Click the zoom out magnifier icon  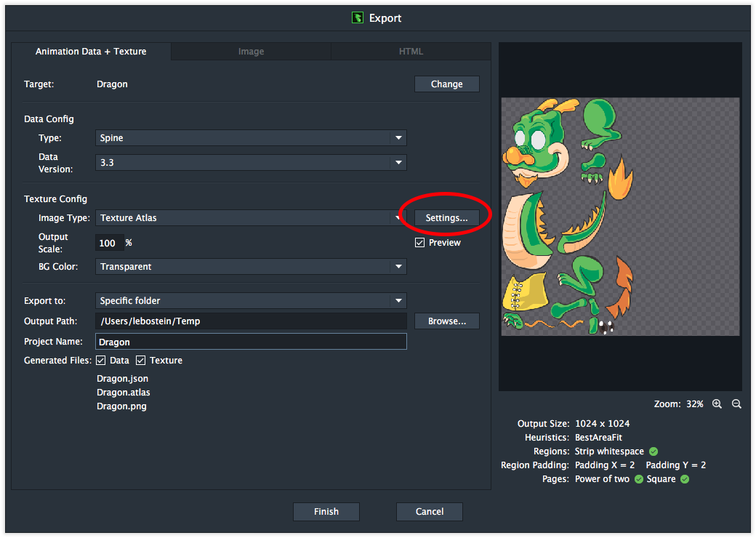736,403
